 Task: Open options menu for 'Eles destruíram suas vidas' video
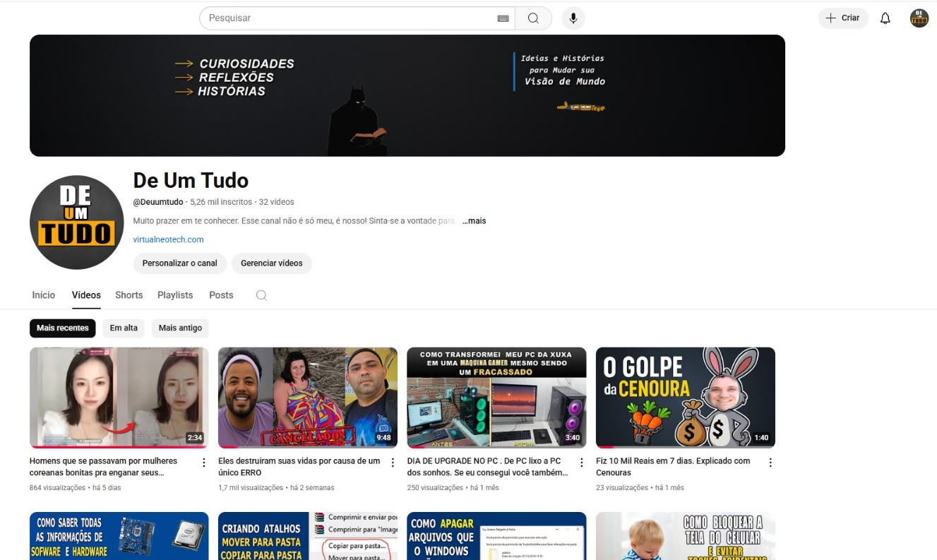393,463
